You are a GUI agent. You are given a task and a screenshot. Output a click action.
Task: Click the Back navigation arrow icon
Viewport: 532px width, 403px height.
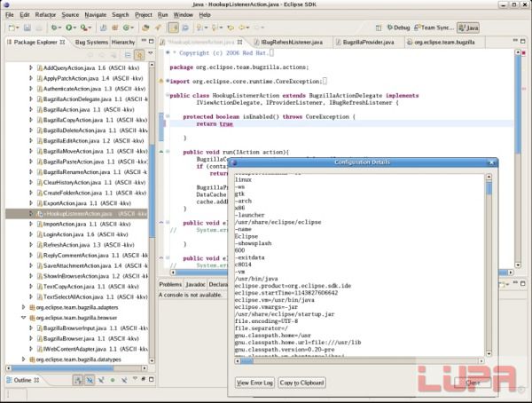[x=242, y=28]
